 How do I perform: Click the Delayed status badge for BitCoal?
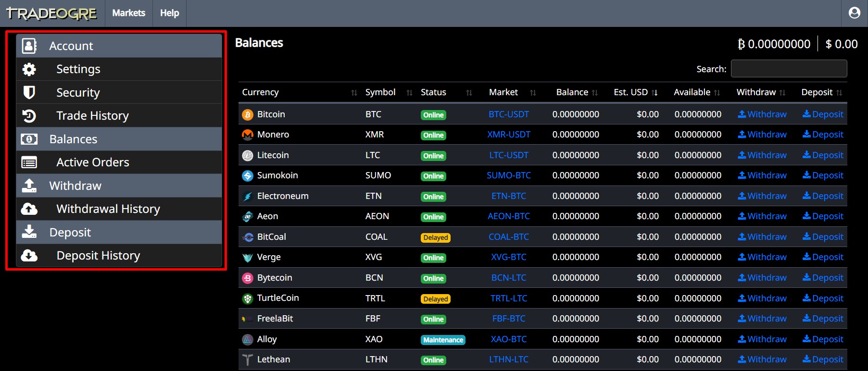(x=436, y=237)
